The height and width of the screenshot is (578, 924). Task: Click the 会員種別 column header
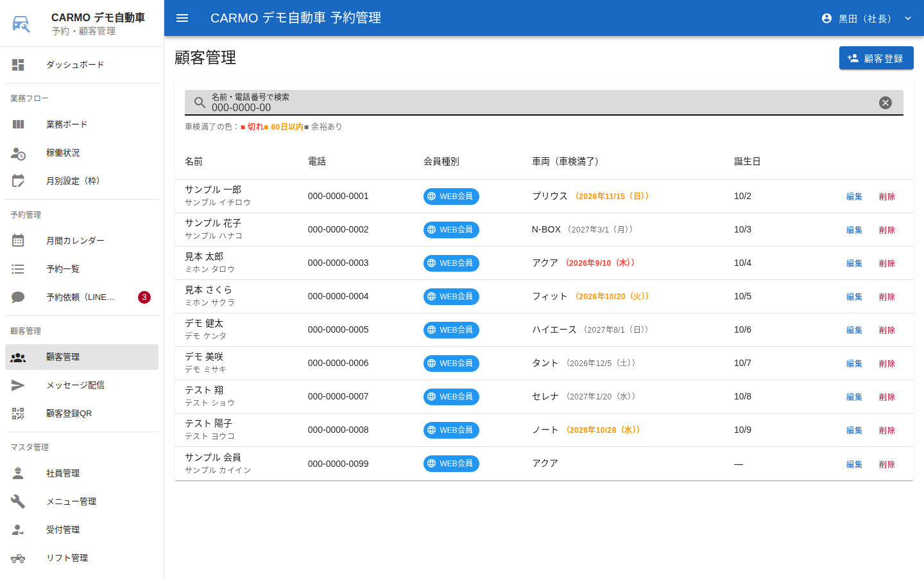pyautogui.click(x=441, y=162)
